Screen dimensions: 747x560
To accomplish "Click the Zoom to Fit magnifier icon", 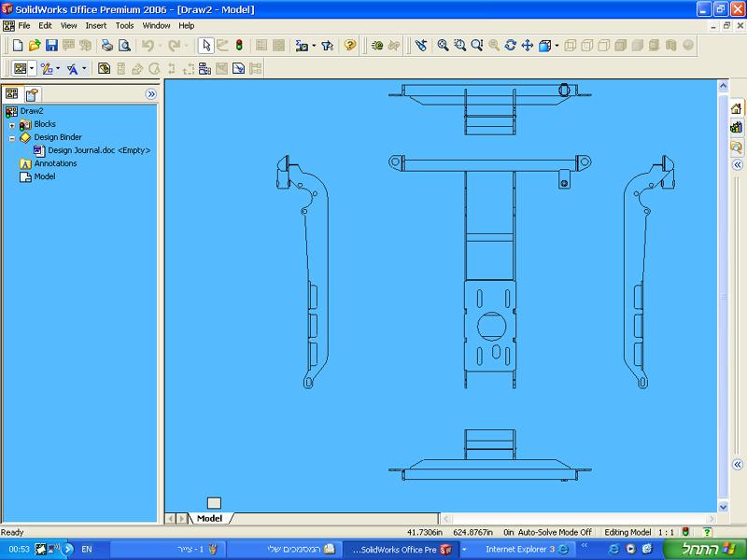I will tap(444, 45).
